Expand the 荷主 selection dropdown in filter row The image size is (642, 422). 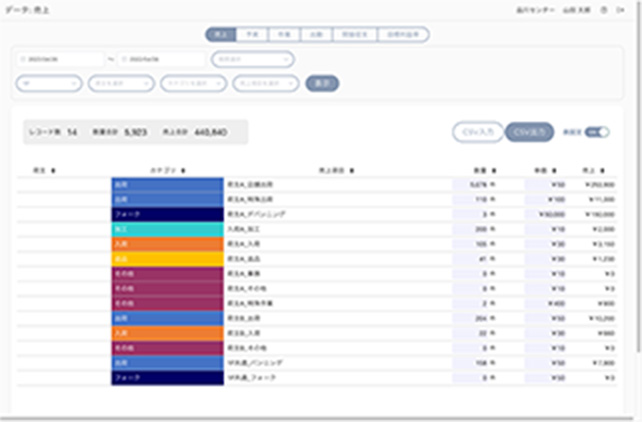pos(120,83)
